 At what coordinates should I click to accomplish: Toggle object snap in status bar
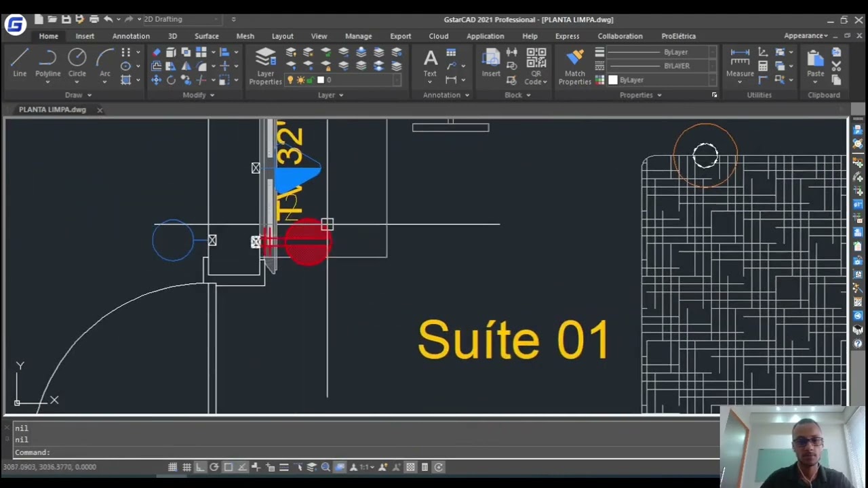[229, 467]
